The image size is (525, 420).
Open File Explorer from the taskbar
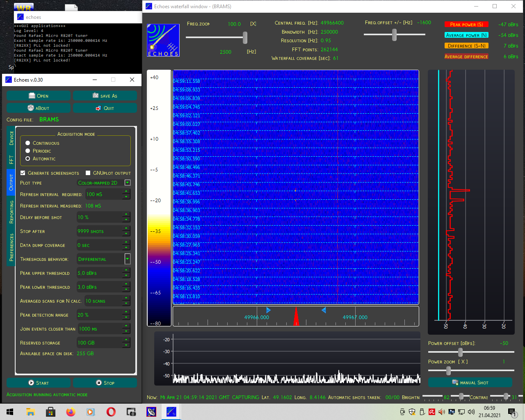click(30, 412)
